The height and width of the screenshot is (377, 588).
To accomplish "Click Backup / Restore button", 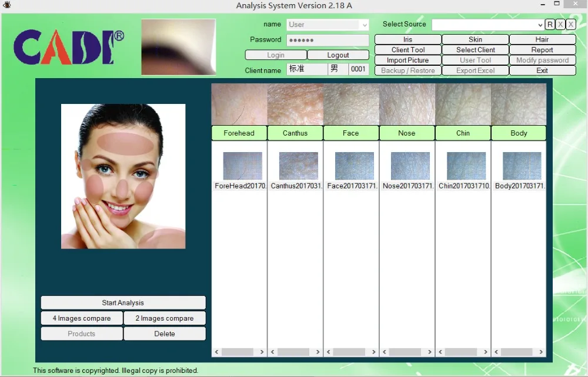I will (407, 70).
